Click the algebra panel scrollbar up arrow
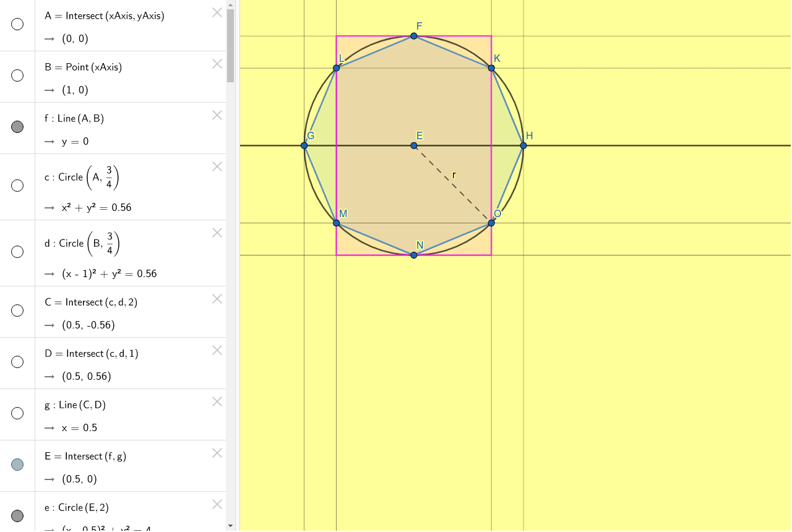 click(x=230, y=4)
